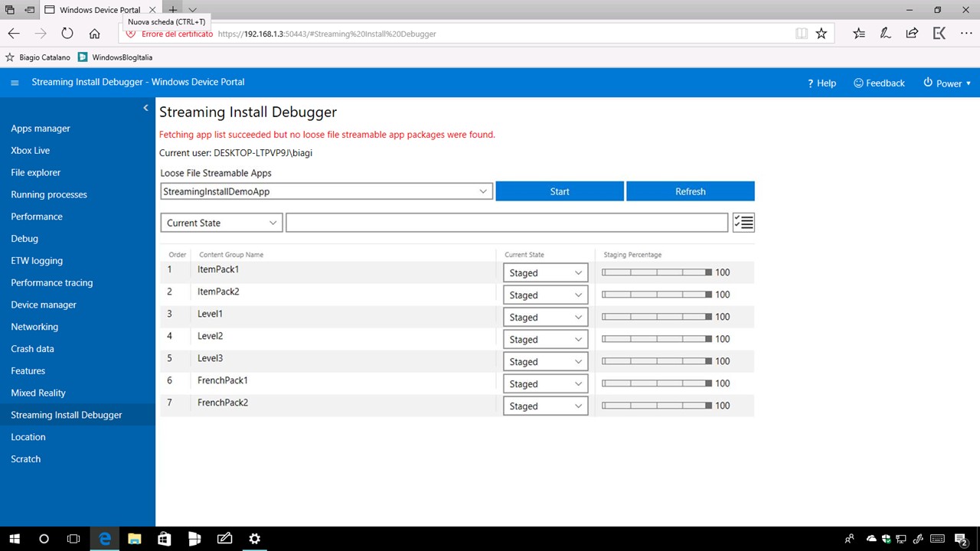
Task: Open Debug in the sidebar
Action: pos(24,239)
